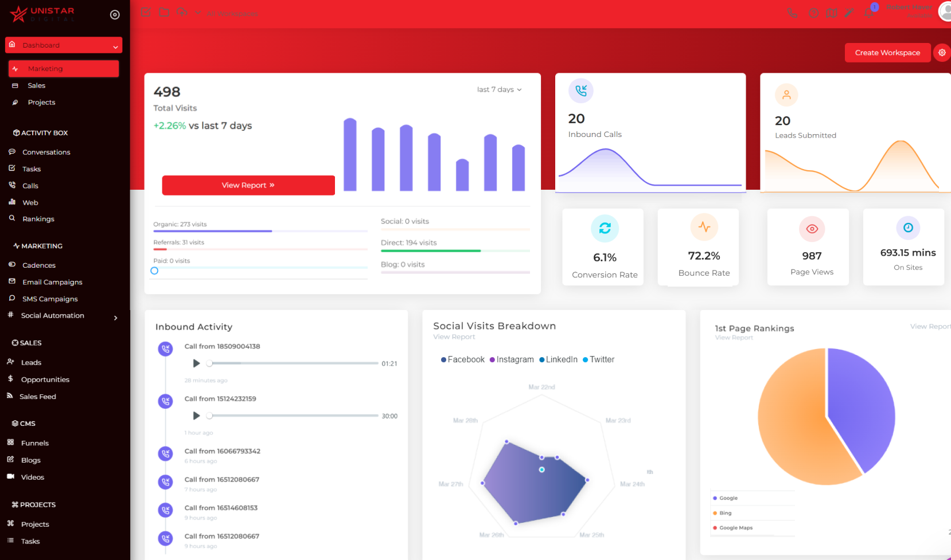Open the tasks checkbox icon in top bar
The width and height of the screenshot is (951, 560).
click(x=146, y=12)
